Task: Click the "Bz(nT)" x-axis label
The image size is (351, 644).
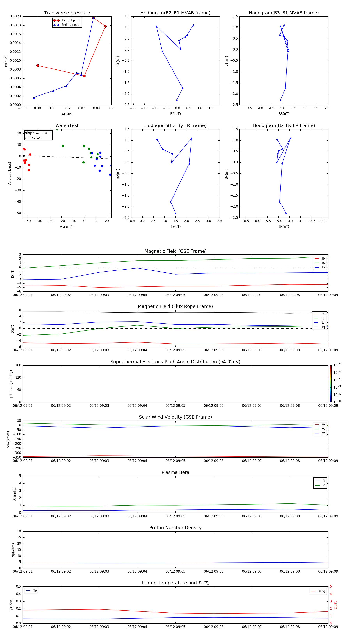Action: [175, 227]
